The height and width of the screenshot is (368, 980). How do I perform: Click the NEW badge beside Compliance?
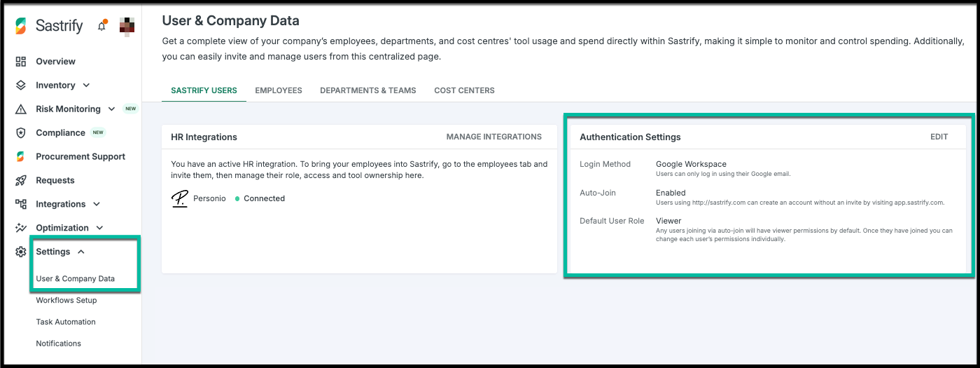pos(98,133)
